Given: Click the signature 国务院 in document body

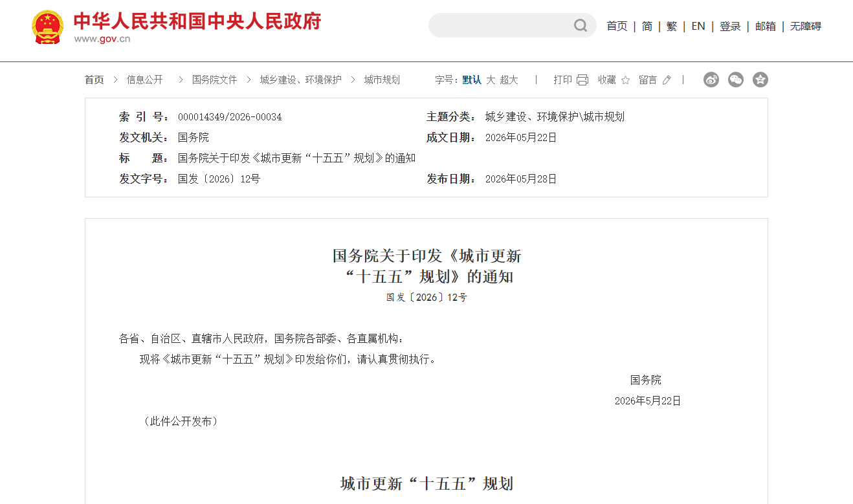Looking at the screenshot, I should pos(646,380).
